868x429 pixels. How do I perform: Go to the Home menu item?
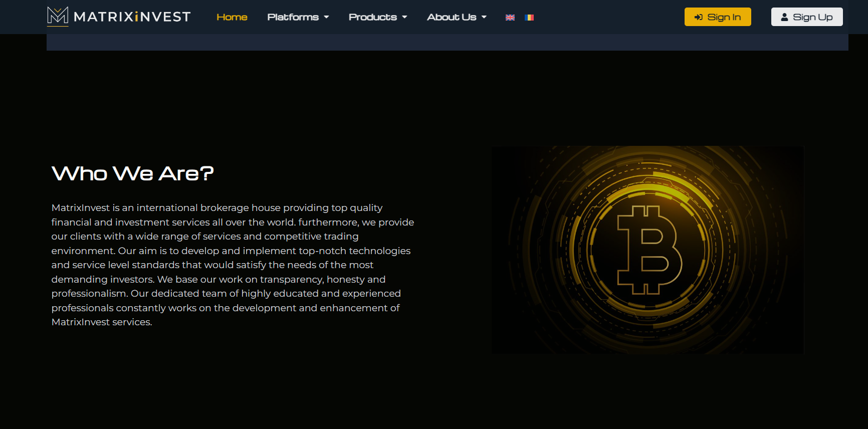[x=232, y=17]
